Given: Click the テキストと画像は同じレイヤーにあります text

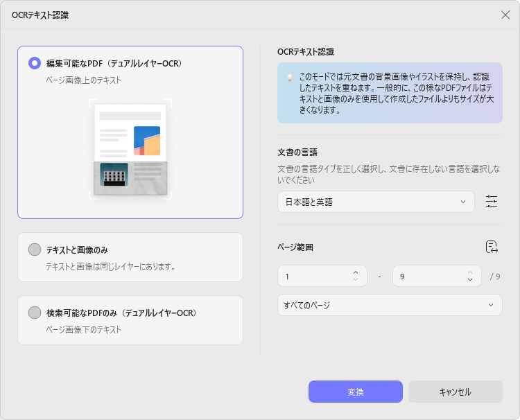Looking at the screenshot, I should [110, 267].
